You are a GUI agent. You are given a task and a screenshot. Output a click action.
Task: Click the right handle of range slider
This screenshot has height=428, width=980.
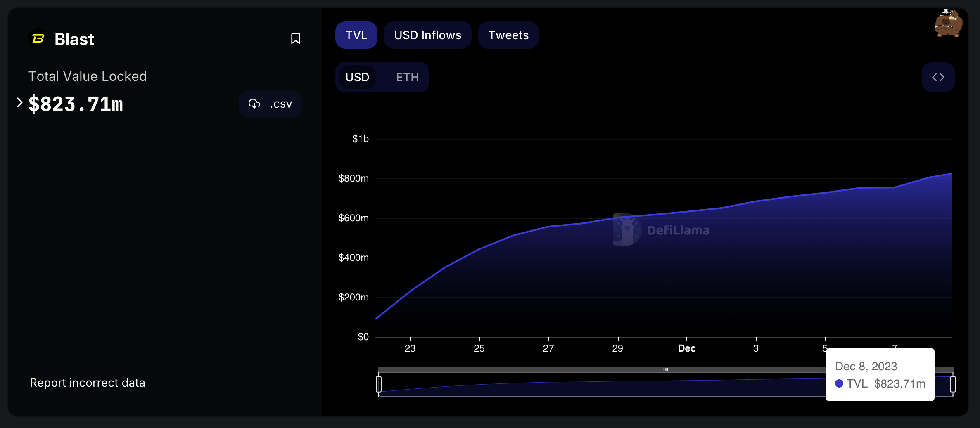pyautogui.click(x=953, y=384)
